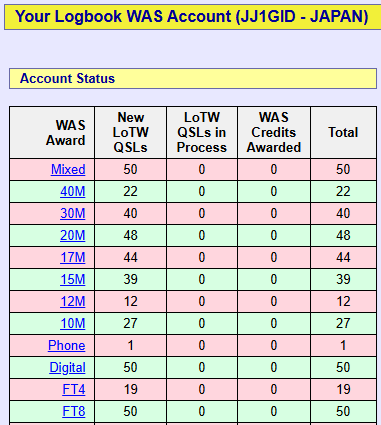Open the Digital award link
The height and width of the screenshot is (425, 381).
pyautogui.click(x=67, y=367)
